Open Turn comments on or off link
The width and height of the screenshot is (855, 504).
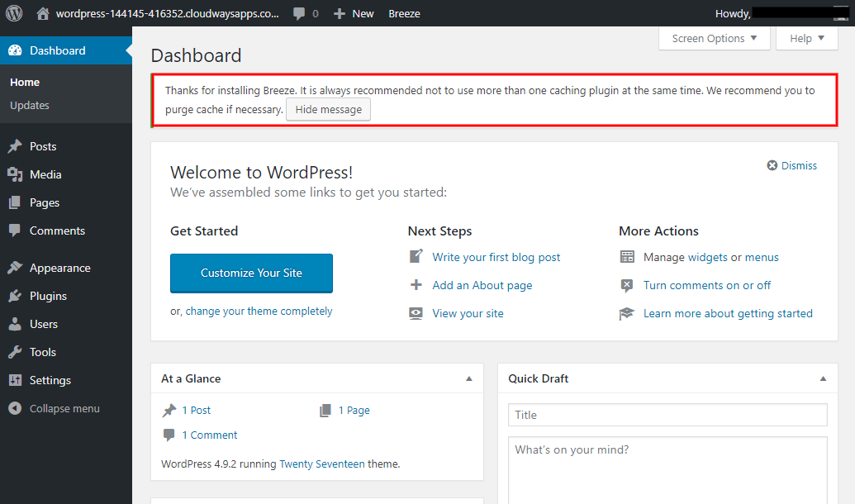(x=706, y=285)
